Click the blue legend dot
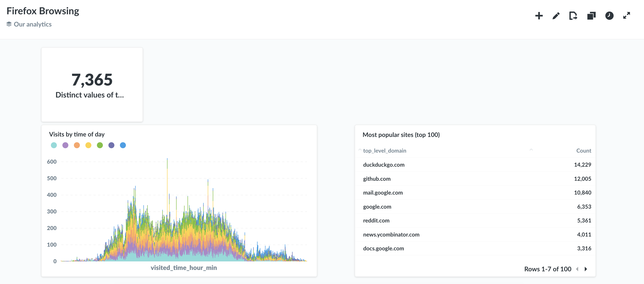This screenshot has width=644, height=284. [x=123, y=145]
